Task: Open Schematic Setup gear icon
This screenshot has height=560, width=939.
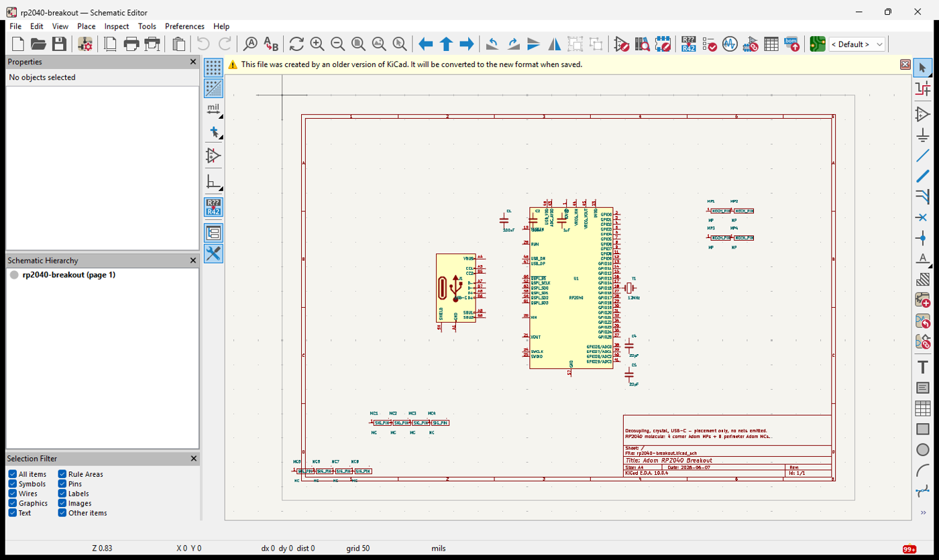Action: [85, 44]
